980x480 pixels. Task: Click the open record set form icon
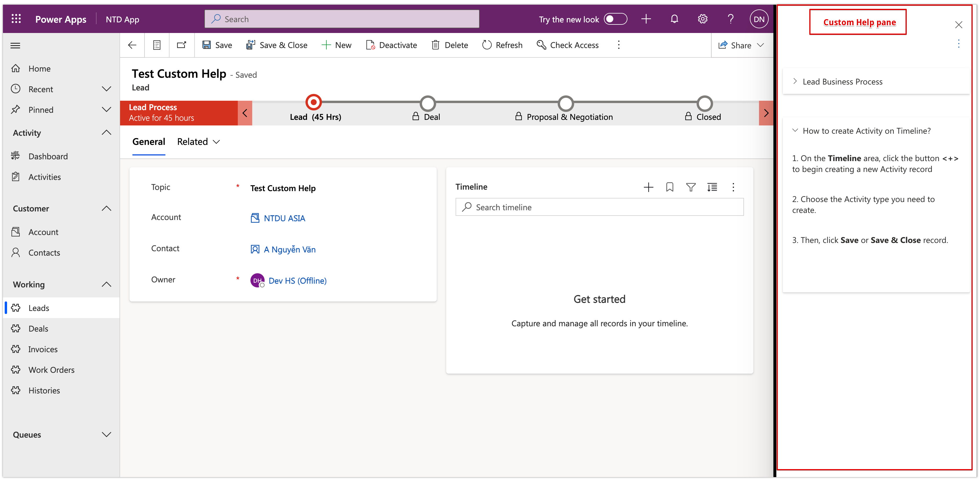[157, 45]
